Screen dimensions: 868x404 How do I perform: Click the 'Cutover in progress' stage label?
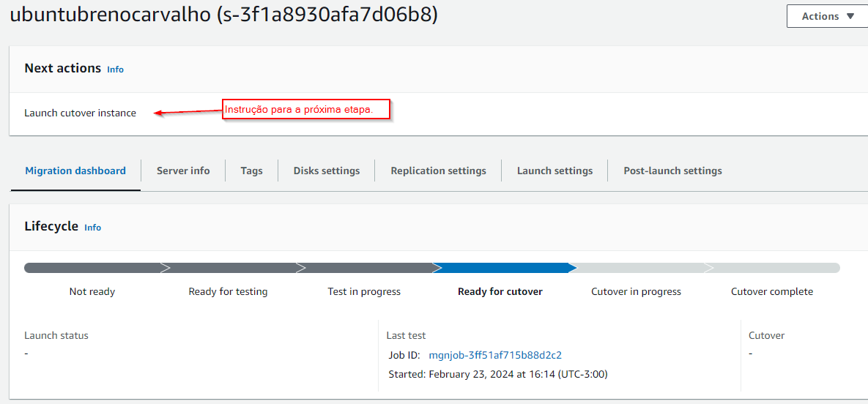[636, 291]
